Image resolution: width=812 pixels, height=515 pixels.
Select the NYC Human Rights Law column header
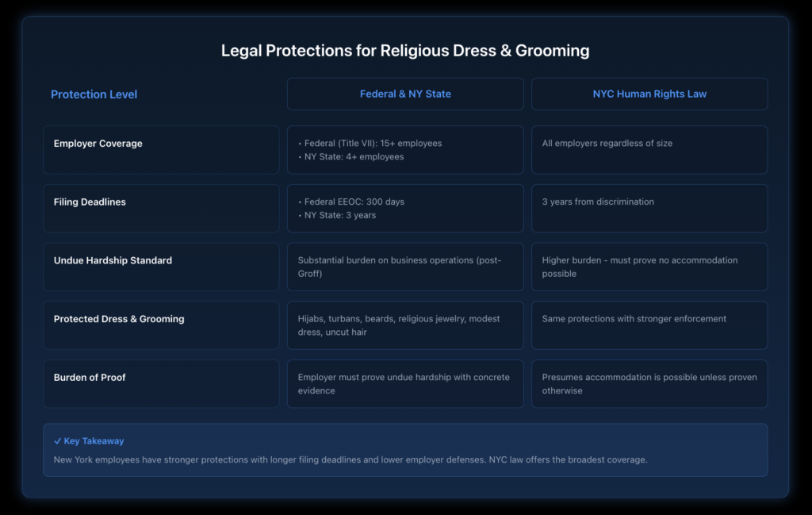[649, 94]
